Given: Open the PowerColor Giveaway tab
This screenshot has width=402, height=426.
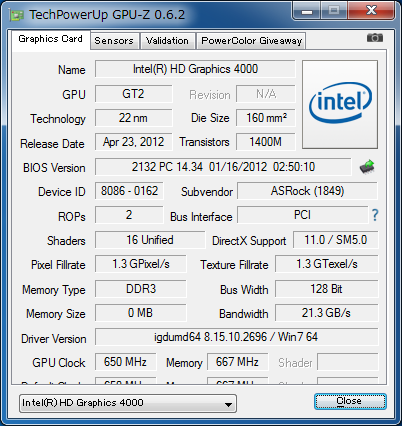Looking at the screenshot, I should tap(251, 41).
